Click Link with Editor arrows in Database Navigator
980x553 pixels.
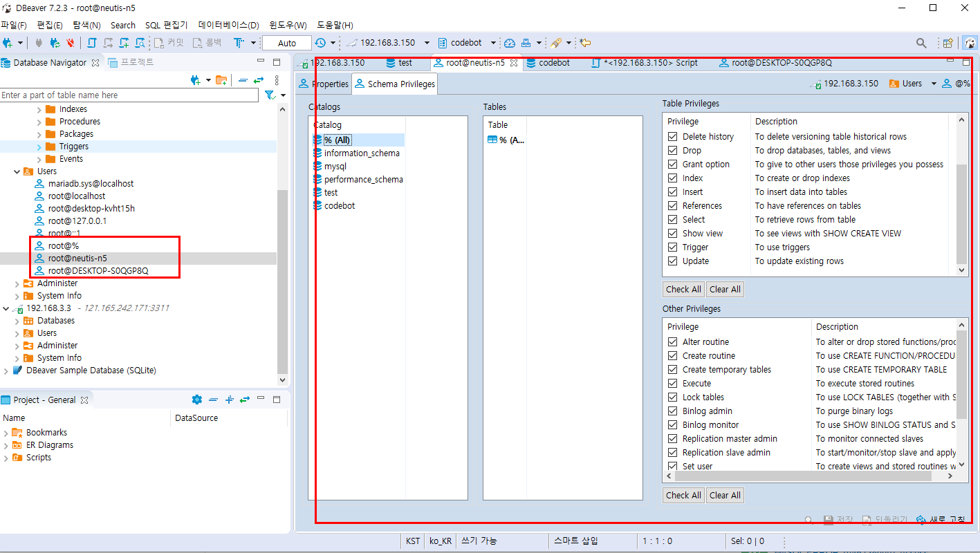(x=259, y=80)
